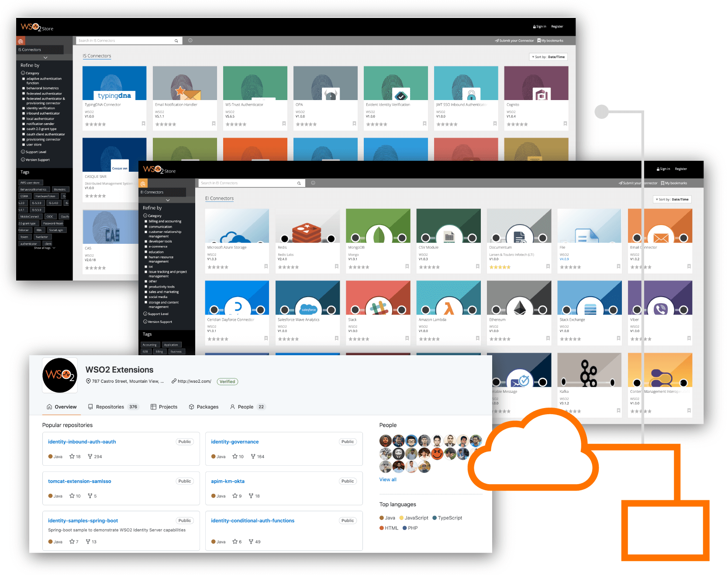Click the info icon beside IS Connectors search
728x575 pixels.
(x=190, y=40)
